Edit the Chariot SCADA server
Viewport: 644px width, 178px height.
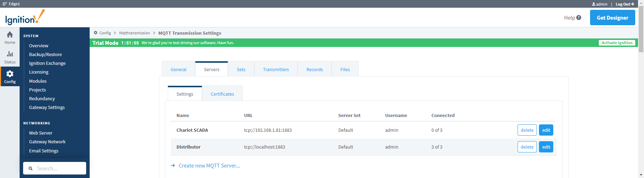point(546,130)
